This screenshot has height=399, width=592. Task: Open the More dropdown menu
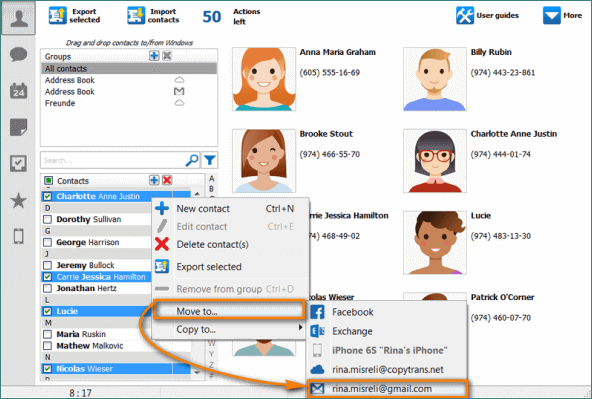tap(562, 15)
